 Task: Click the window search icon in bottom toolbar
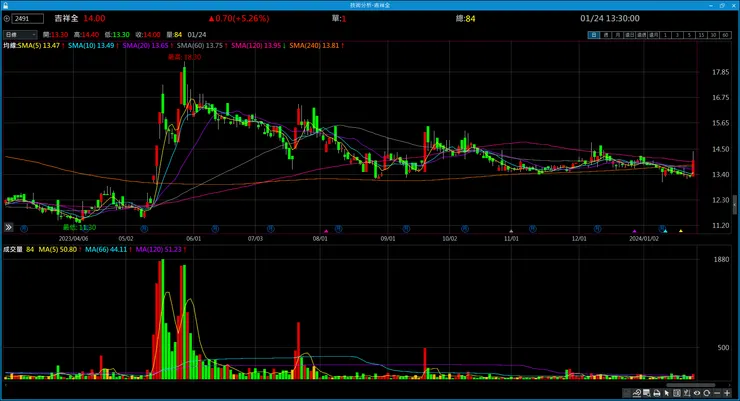[x=647, y=393]
